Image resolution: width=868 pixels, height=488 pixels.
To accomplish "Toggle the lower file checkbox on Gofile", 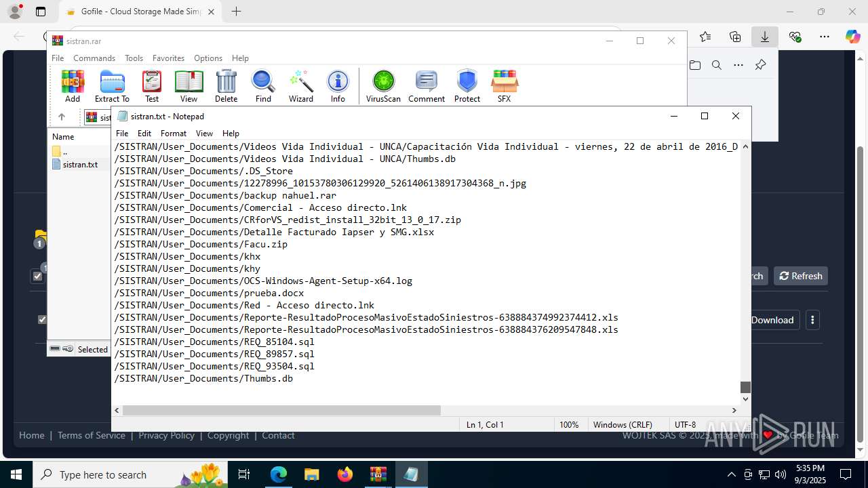I will pos(42,319).
